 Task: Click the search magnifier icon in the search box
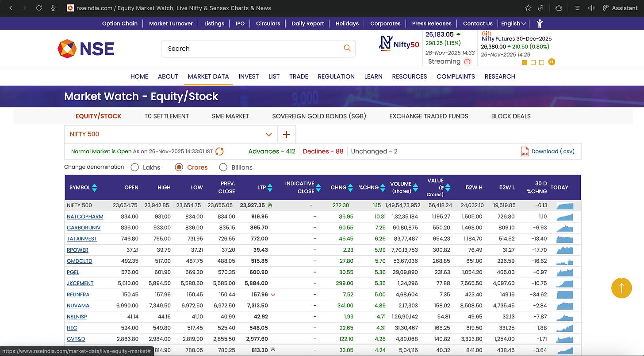[x=347, y=48]
